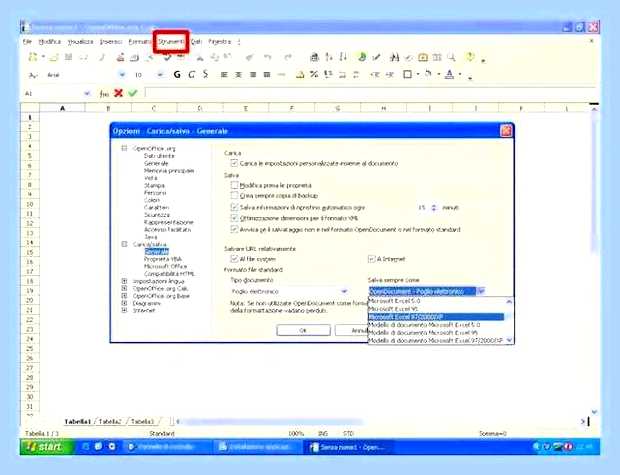The height and width of the screenshot is (475, 620).
Task: Select Microsoft Excel 97/2000/XP in list
Action: pos(436,317)
